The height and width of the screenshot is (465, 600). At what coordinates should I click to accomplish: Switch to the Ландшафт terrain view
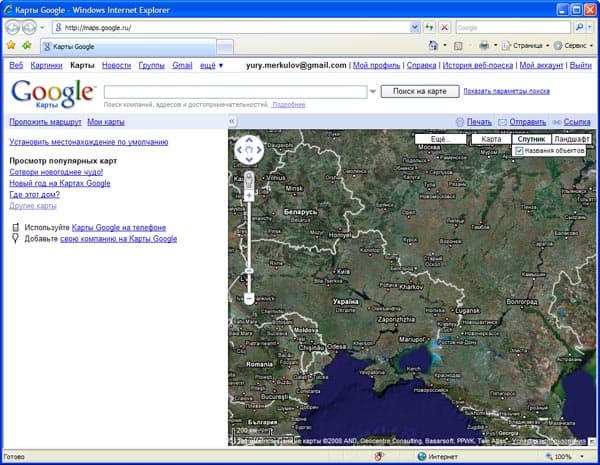(x=572, y=139)
